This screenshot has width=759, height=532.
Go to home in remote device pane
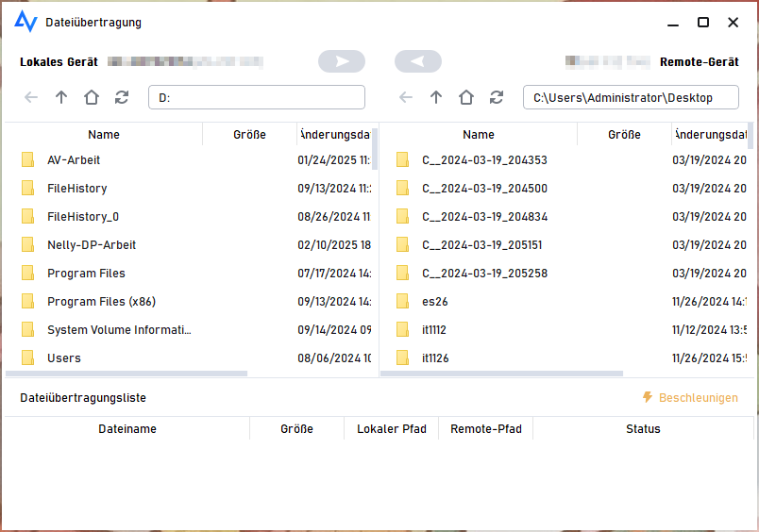pyautogui.click(x=466, y=98)
